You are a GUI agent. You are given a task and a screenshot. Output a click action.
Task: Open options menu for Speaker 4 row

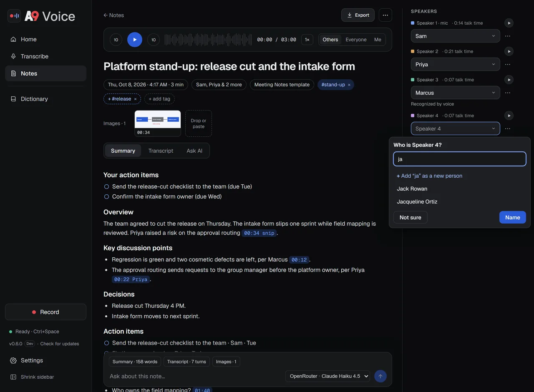[x=508, y=128]
